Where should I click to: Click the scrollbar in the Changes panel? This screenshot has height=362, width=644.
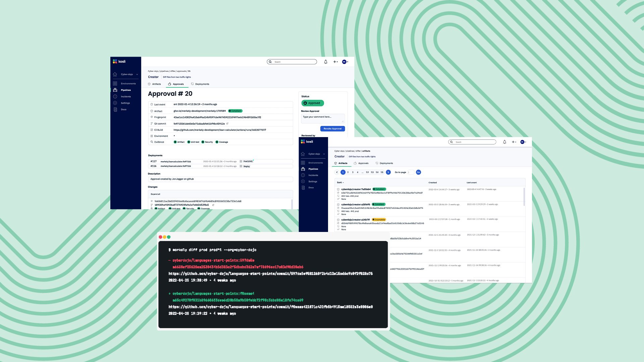292,204
